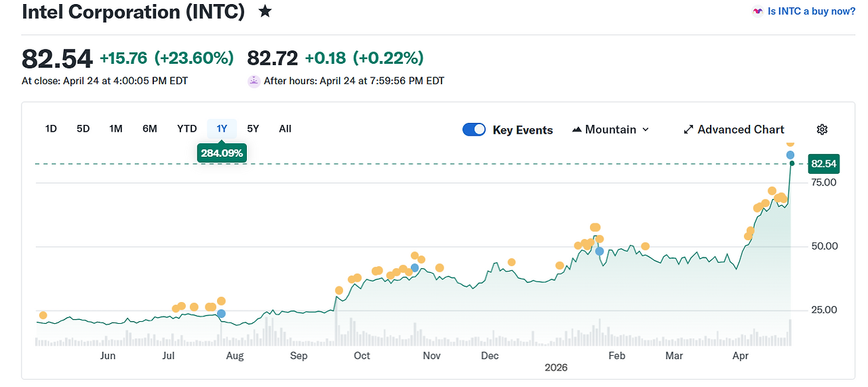Screen dimensions: 868x387
Task: Show the All time range
Action: point(285,128)
